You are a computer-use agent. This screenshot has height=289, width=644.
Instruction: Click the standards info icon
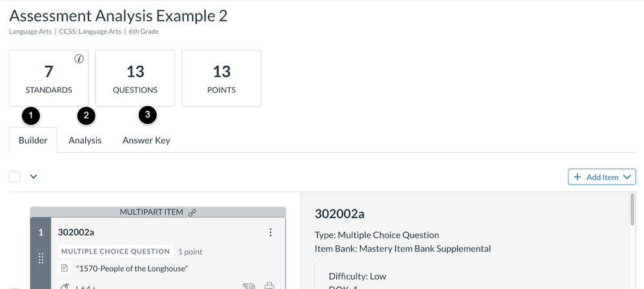coord(79,59)
